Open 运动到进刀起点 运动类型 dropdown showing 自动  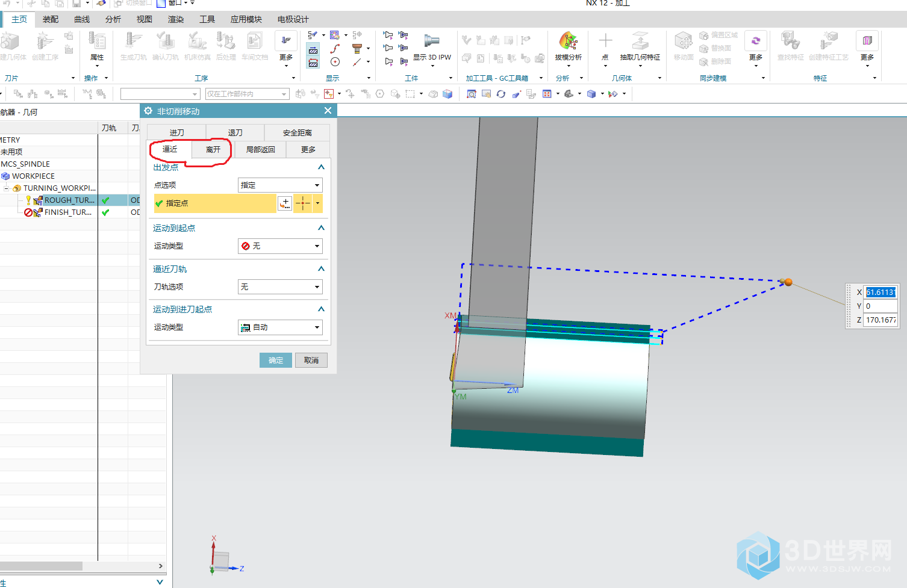(x=280, y=327)
